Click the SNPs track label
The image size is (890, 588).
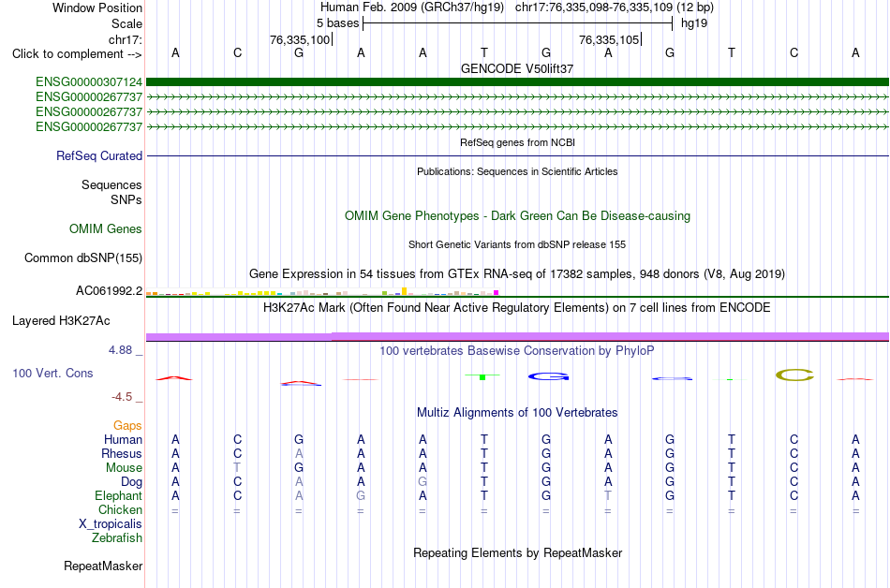click(x=126, y=199)
